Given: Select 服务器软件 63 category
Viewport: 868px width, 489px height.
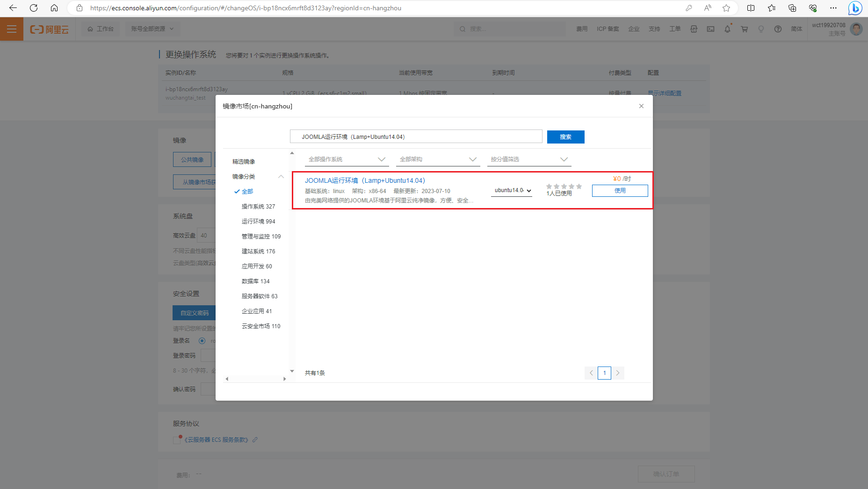Looking at the screenshot, I should point(260,296).
